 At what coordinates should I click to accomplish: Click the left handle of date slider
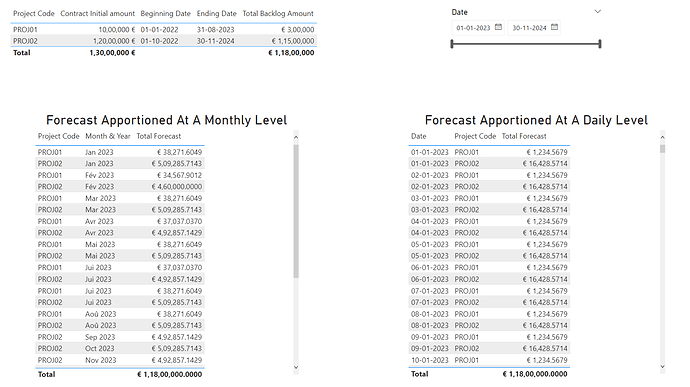pyautogui.click(x=452, y=44)
